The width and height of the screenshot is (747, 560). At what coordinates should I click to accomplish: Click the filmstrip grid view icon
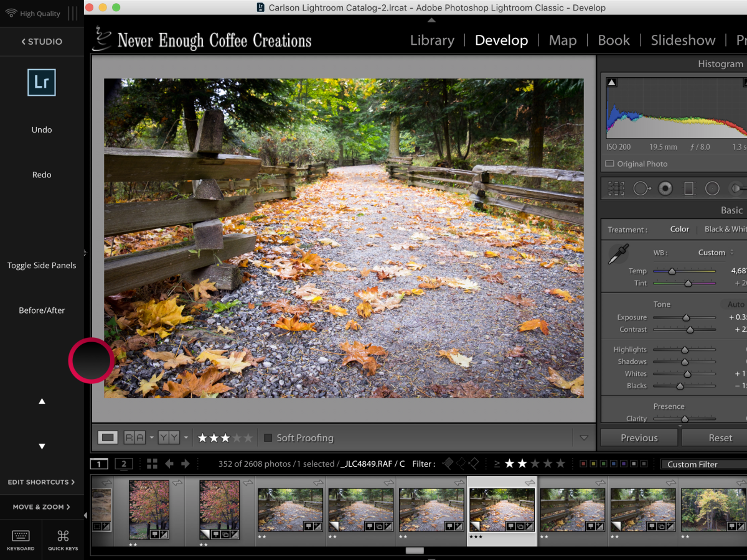[x=152, y=464]
